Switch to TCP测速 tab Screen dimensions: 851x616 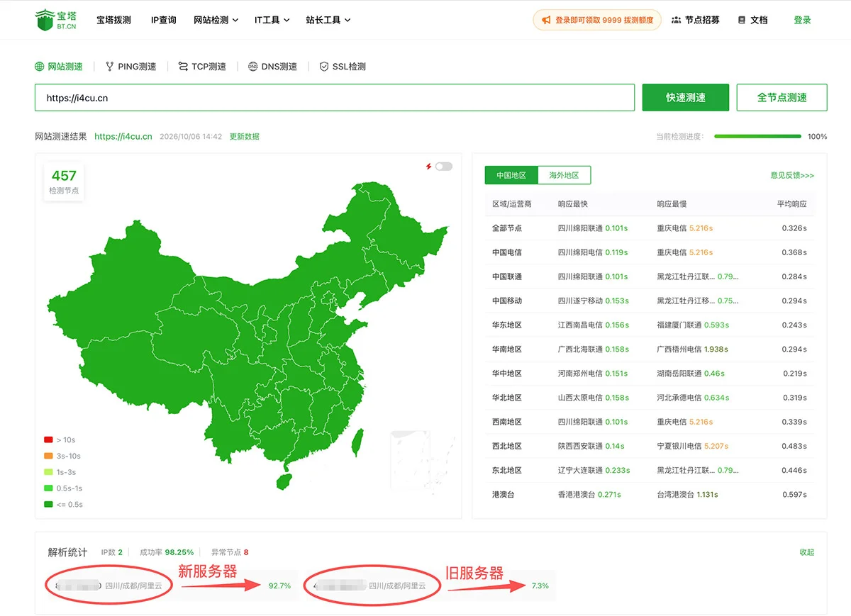[202, 67]
